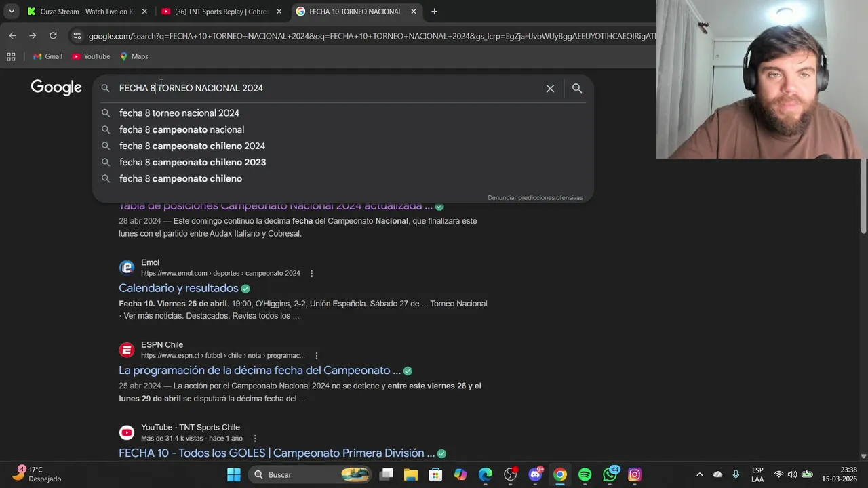This screenshot has height=488, width=868.
Task: Click the Emol URL breadcrumb text
Action: point(220,274)
